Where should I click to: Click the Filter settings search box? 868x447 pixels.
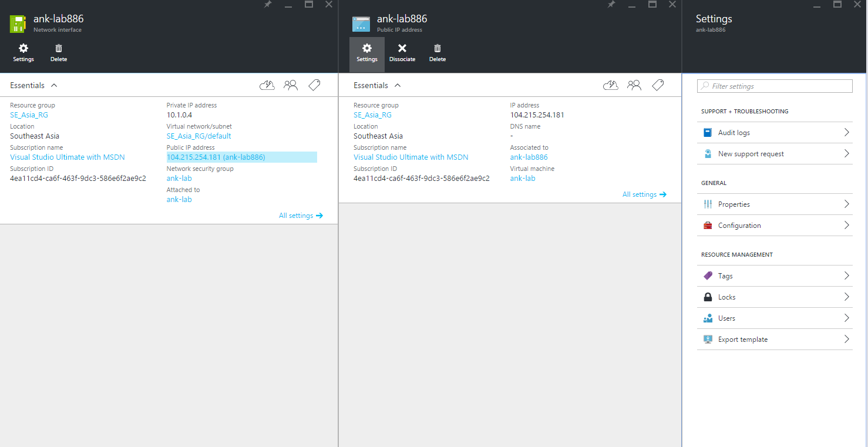775,86
